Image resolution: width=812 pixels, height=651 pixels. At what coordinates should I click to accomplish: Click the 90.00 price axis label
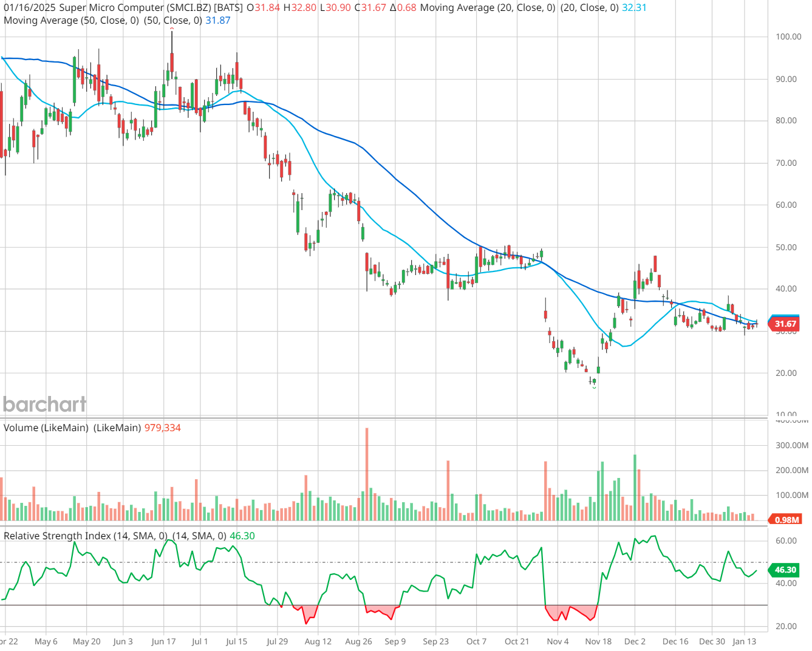click(786, 79)
